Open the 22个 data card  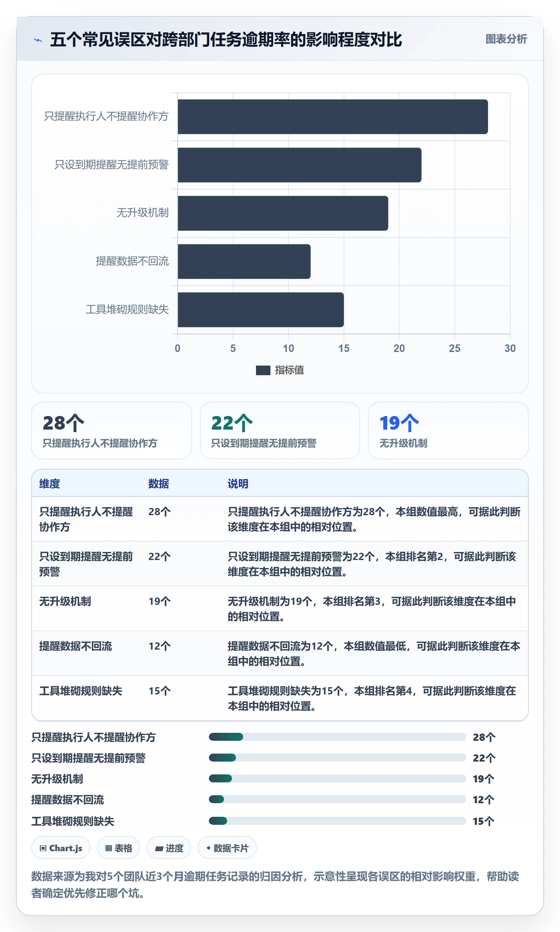[280, 430]
